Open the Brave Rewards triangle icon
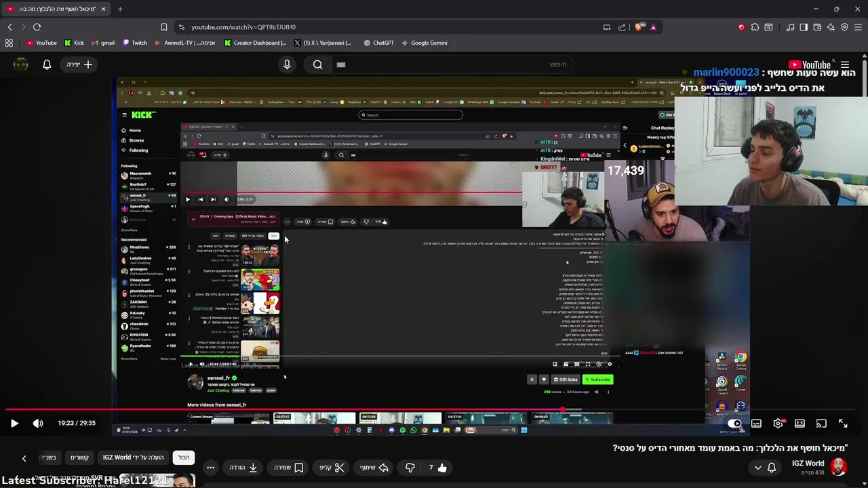This screenshot has height=488, width=868. point(653,27)
